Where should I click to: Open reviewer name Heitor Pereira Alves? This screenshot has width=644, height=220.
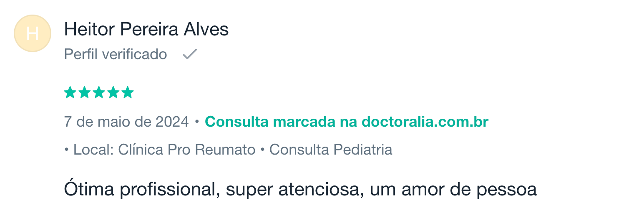coord(146,30)
